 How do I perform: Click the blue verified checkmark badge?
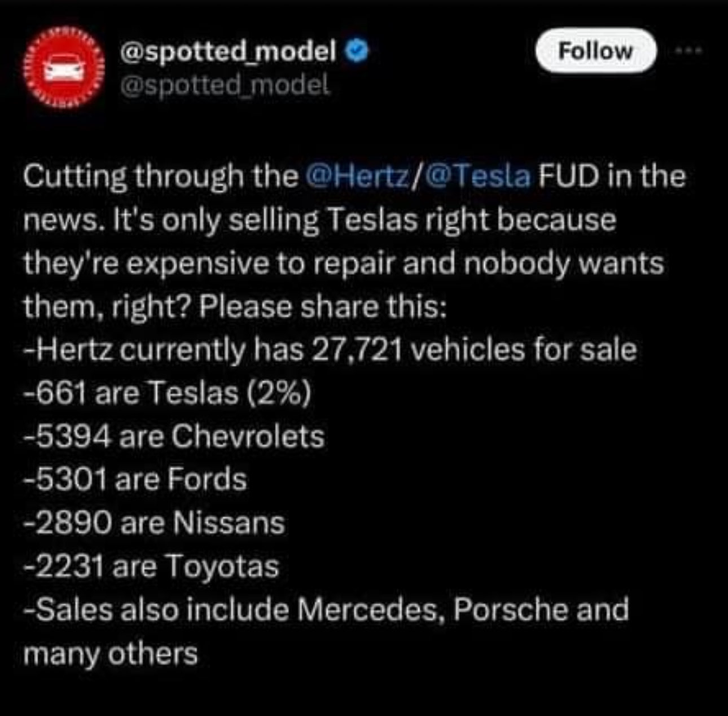click(357, 52)
